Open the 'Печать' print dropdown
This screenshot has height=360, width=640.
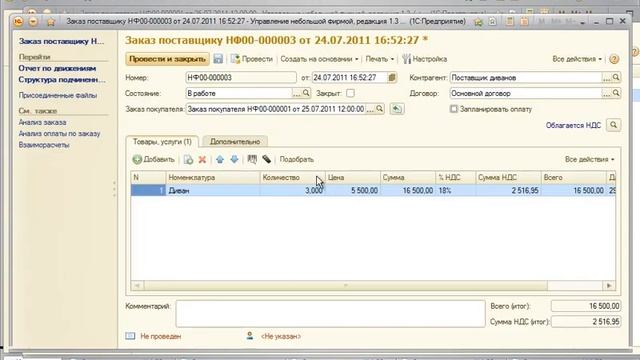380,59
